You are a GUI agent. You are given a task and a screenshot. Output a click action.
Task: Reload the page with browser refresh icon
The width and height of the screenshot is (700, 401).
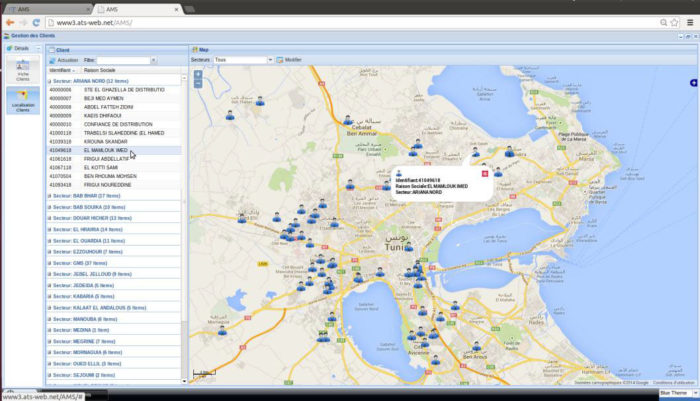[x=36, y=20]
